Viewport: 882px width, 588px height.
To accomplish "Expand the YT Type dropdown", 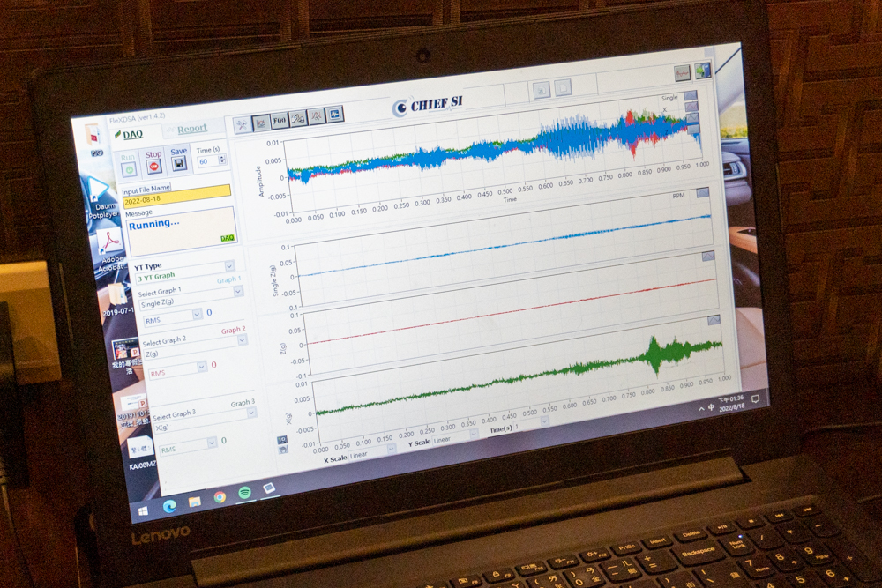I will click(x=229, y=265).
